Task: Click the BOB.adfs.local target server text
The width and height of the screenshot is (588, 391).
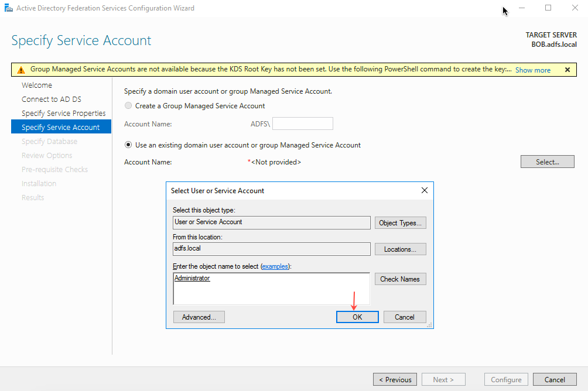Action: pyautogui.click(x=554, y=44)
